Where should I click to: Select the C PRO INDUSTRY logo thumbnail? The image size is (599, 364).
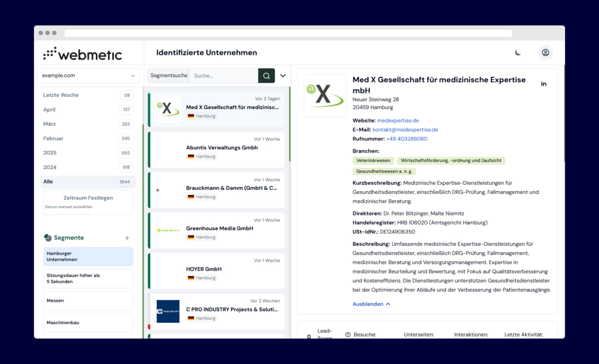pyautogui.click(x=168, y=311)
